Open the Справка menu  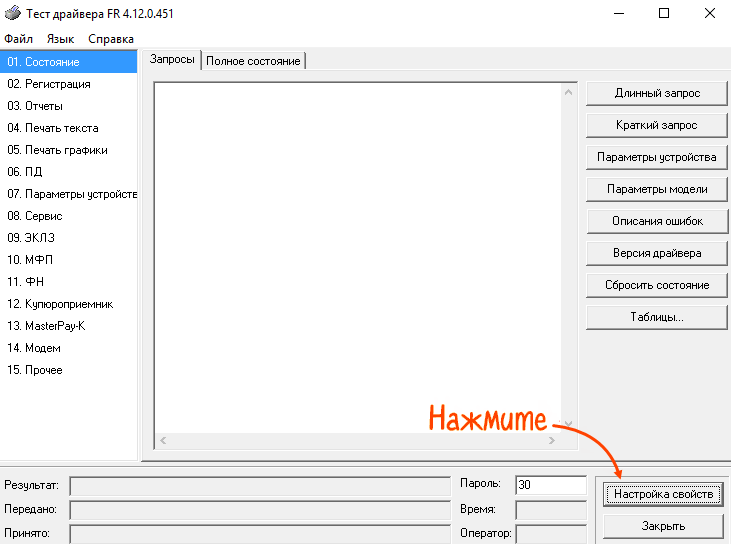[x=110, y=39]
